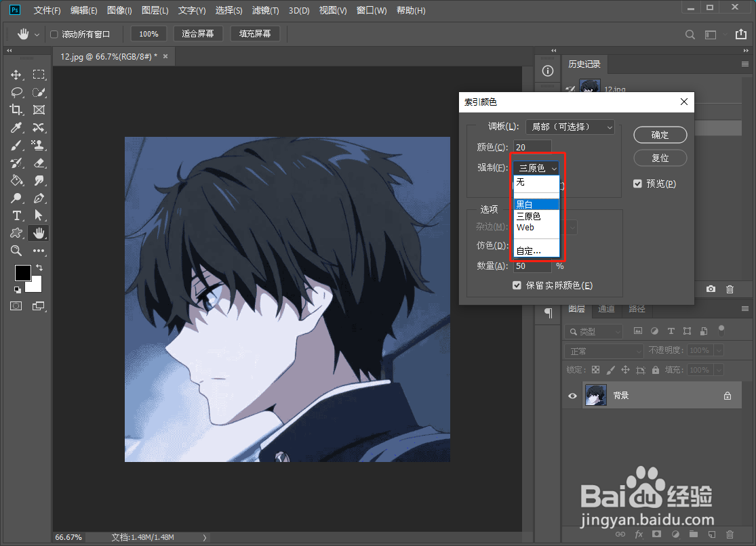
Task: Choose Web in Forced list
Action: 536,228
